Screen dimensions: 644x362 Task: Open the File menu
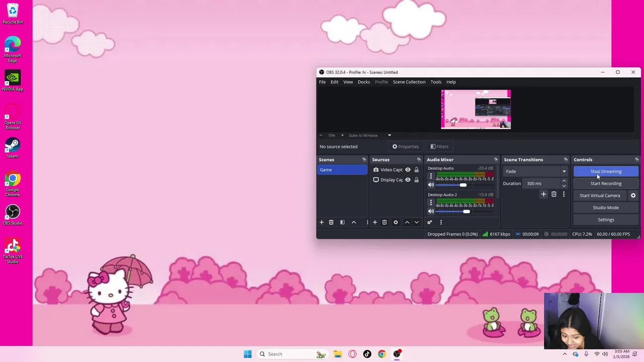tap(322, 82)
